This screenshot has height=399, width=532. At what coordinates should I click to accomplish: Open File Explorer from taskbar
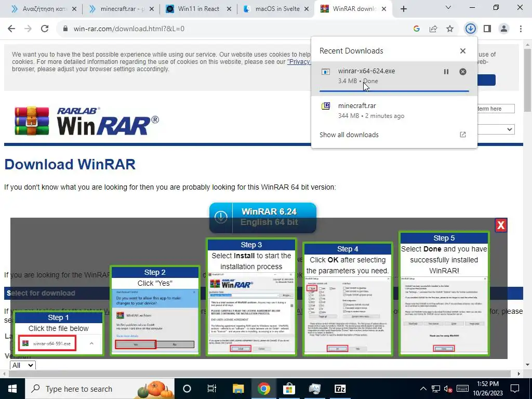pyautogui.click(x=238, y=389)
